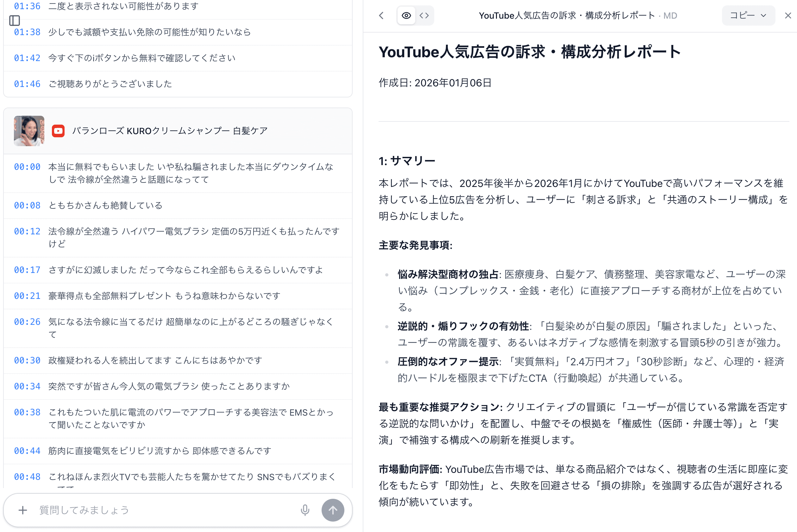Click the report heading YouTube人気広告の訴求・構成分析レポート
The image size is (797, 532).
point(530,52)
